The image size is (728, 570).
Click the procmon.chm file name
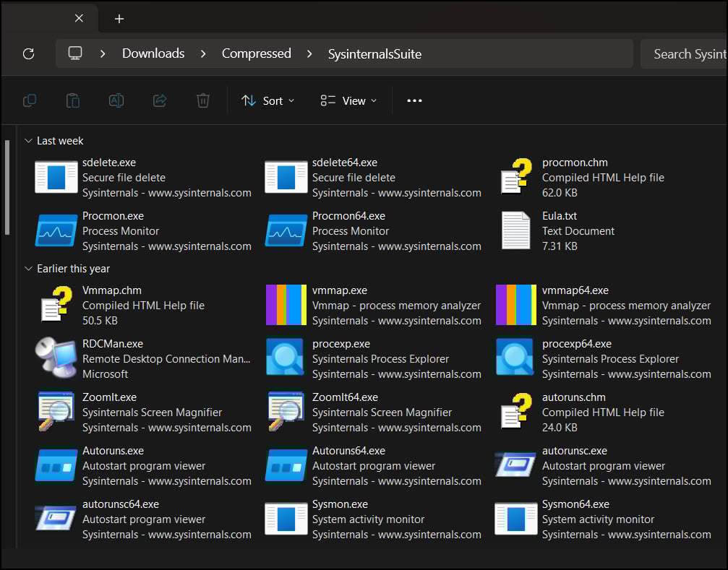tap(575, 163)
